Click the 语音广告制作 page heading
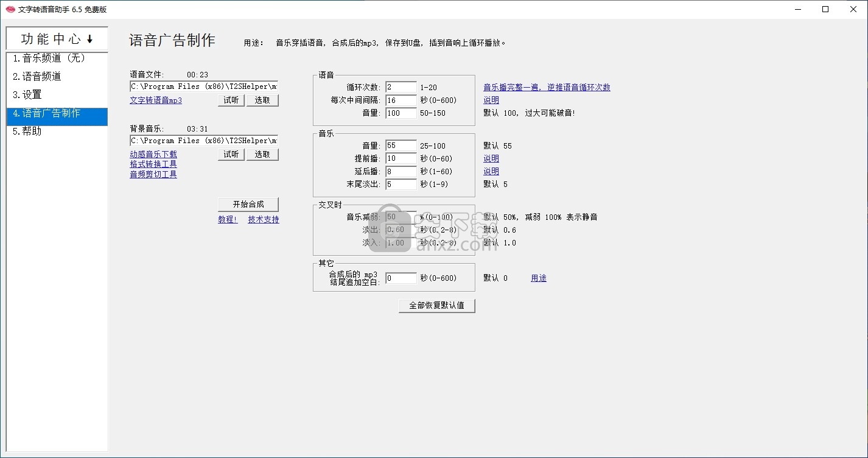This screenshot has width=868, height=458. pyautogui.click(x=172, y=41)
